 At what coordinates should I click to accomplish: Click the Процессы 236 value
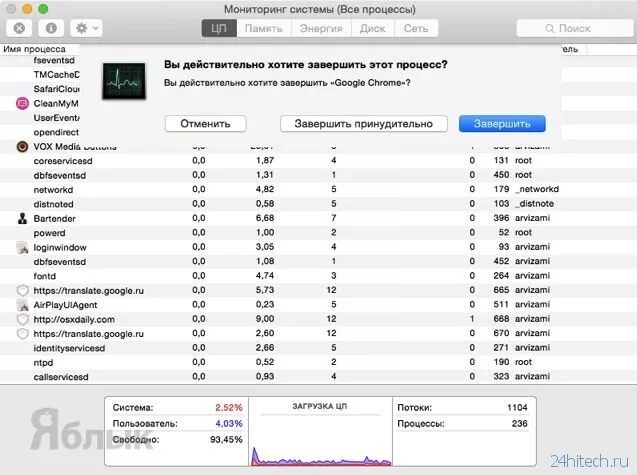pyautogui.click(x=520, y=423)
